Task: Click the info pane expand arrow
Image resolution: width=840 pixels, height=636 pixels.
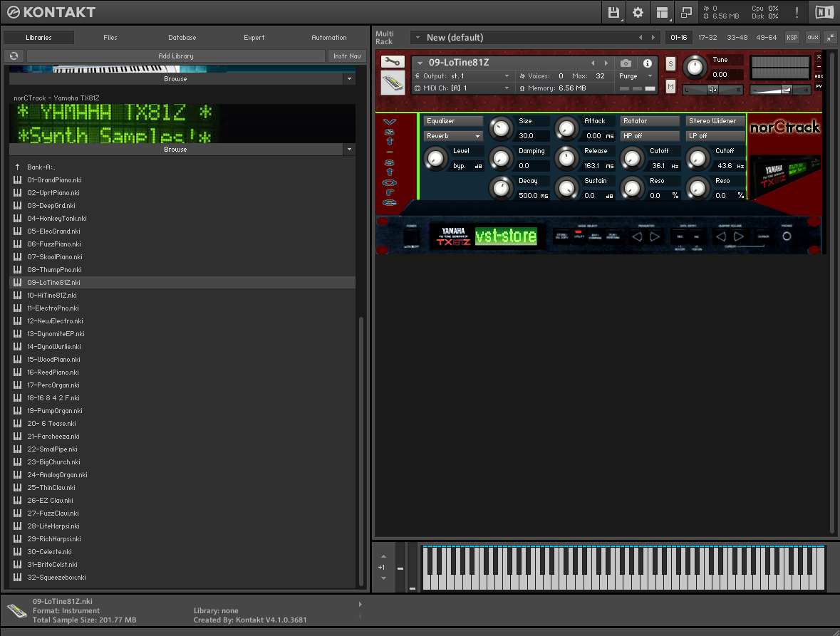Action: pos(360,605)
